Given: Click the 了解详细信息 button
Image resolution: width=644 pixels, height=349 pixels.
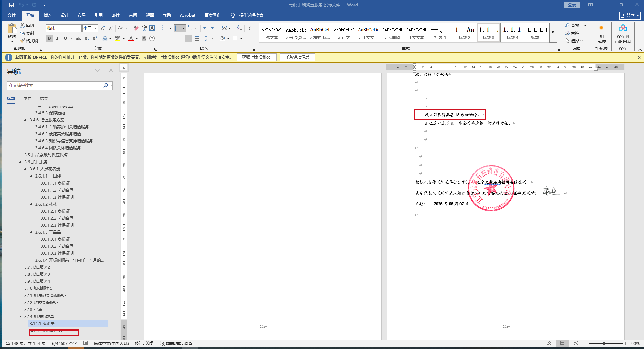Looking at the screenshot, I should tap(297, 57).
